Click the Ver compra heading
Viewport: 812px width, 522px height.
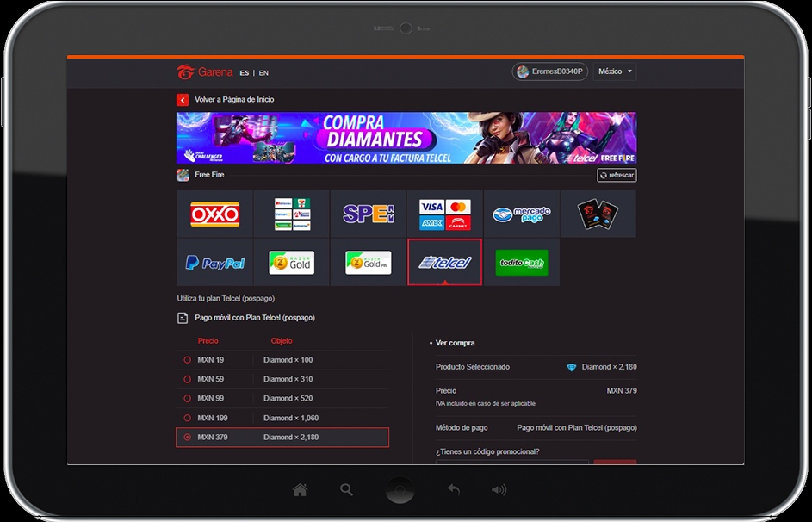455,343
